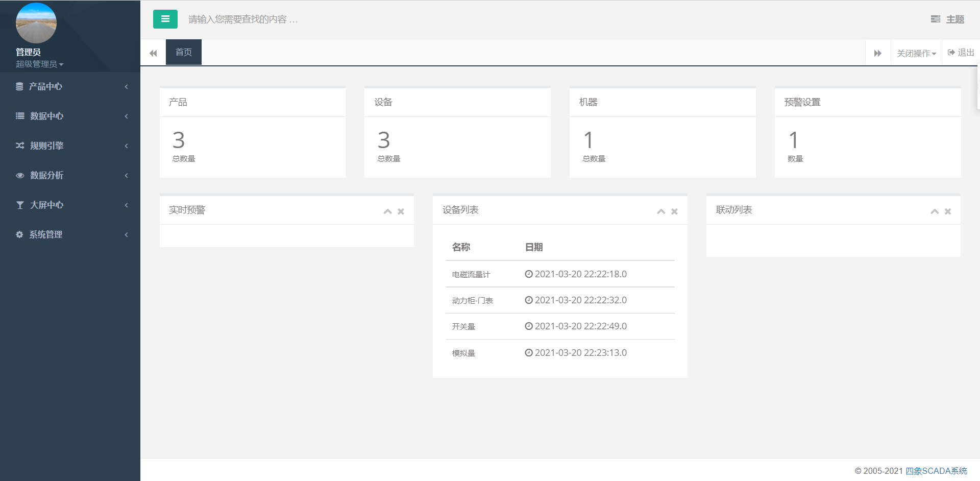The height and width of the screenshot is (481, 980).
Task: Select the 首页 tab
Action: 183,53
